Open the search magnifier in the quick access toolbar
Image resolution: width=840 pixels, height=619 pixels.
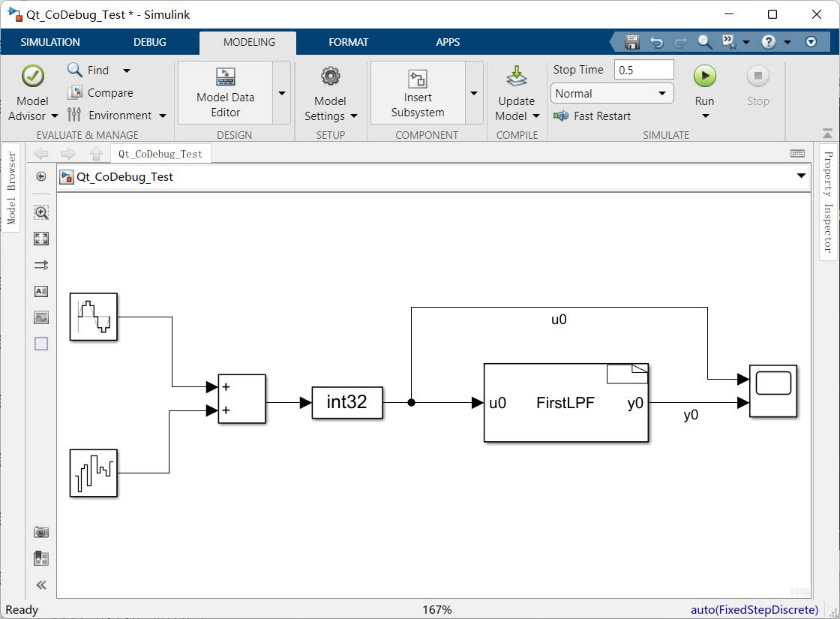coord(704,42)
